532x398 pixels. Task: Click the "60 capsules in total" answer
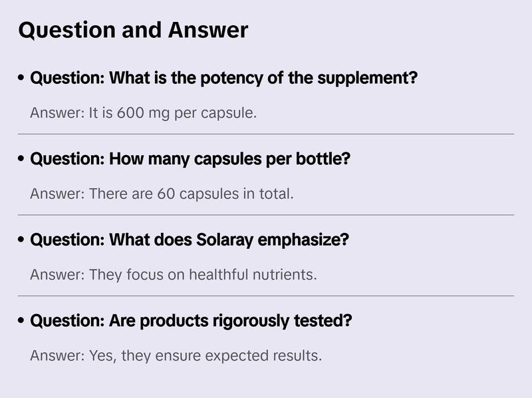(x=162, y=194)
